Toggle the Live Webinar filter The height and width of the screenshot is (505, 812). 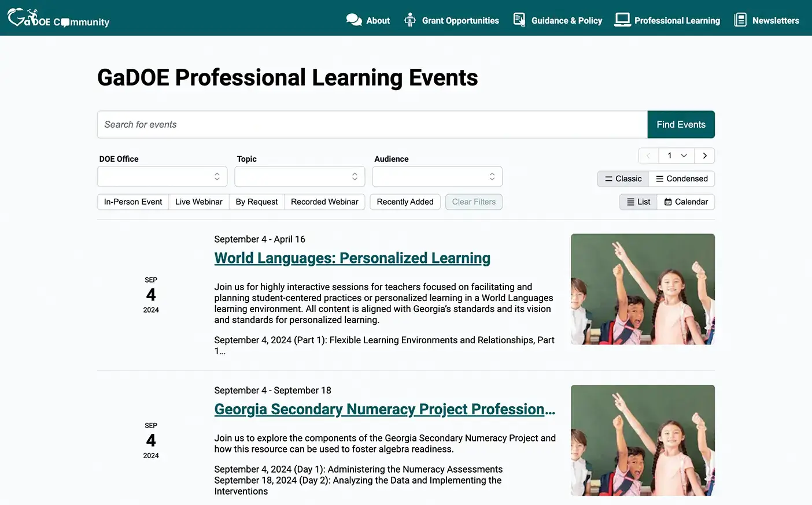pyautogui.click(x=198, y=202)
